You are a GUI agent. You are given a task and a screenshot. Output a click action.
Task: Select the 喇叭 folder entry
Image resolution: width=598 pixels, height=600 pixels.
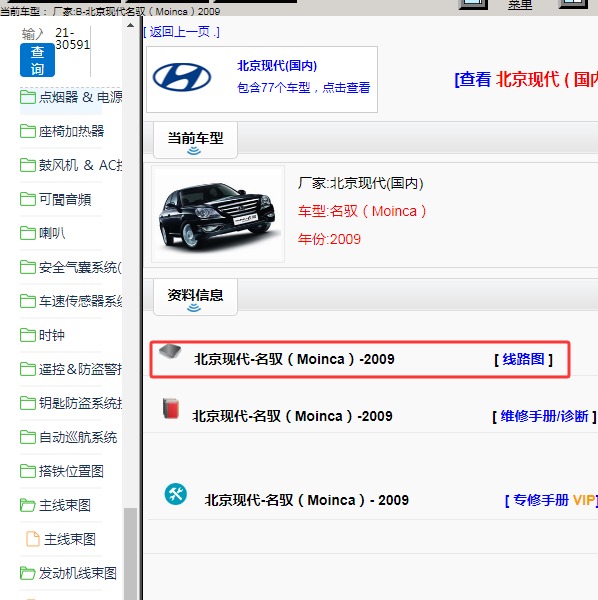tap(52, 233)
